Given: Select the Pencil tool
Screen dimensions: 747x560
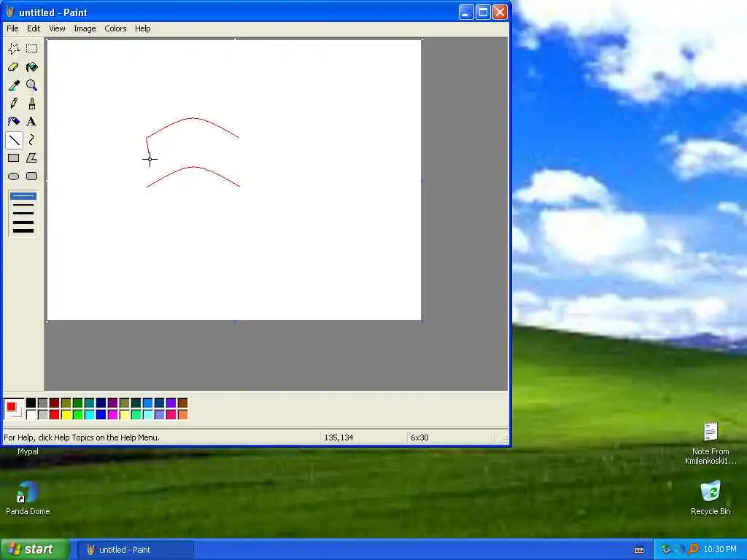Looking at the screenshot, I should click(x=14, y=104).
